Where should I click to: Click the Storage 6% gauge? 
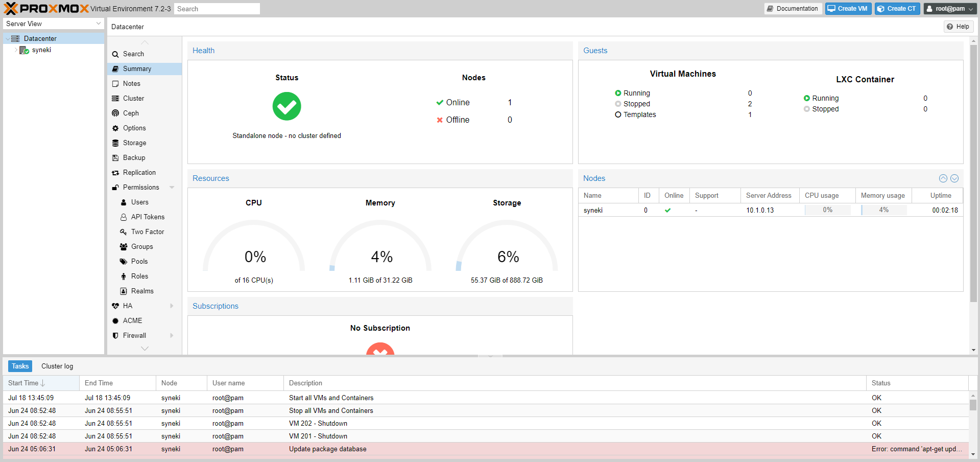[507, 246]
